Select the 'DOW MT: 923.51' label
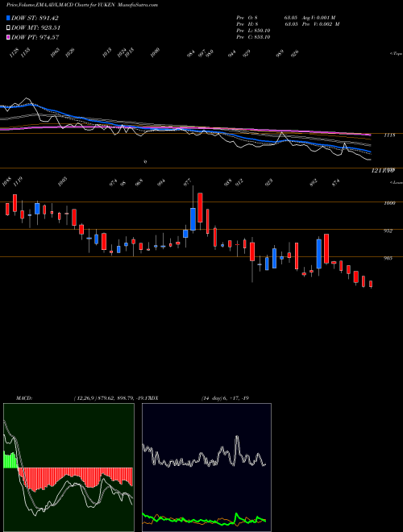The image size is (403, 532). pos(36,28)
